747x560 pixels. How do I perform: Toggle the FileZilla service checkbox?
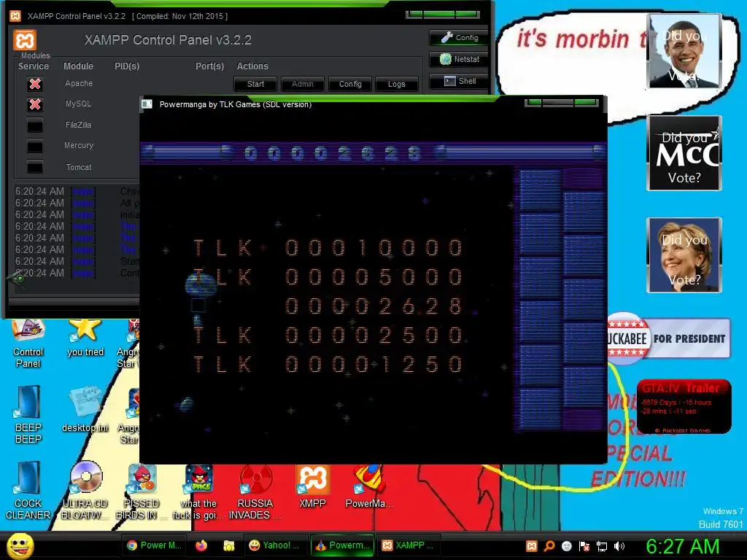click(35, 125)
